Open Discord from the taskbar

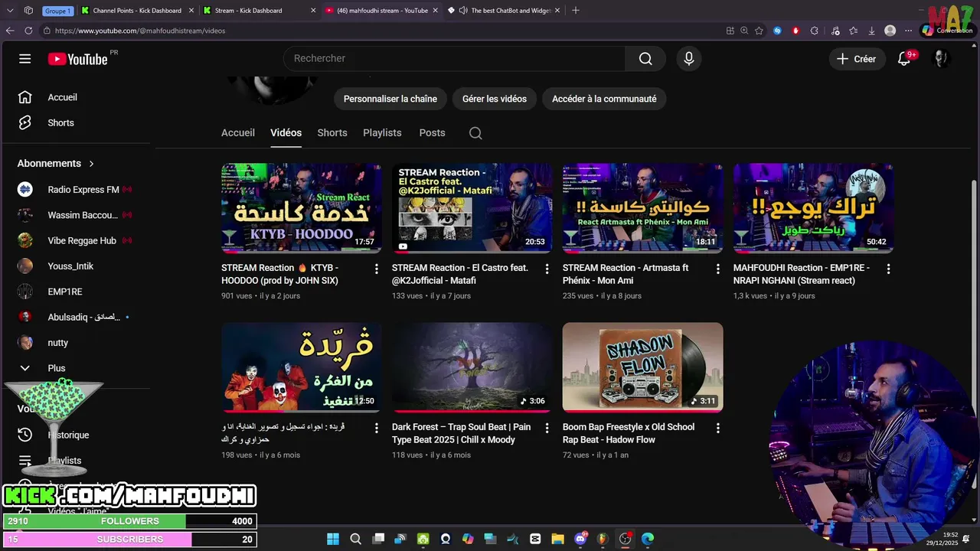tap(580, 539)
